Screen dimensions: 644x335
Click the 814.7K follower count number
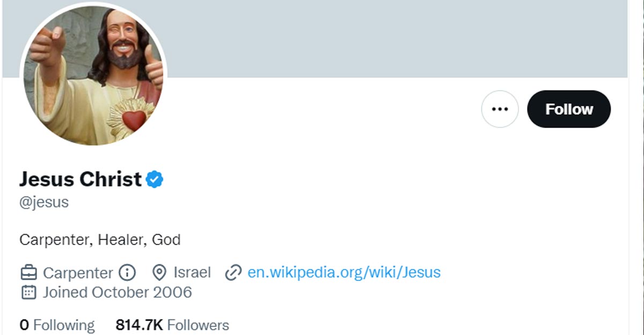[x=140, y=325]
